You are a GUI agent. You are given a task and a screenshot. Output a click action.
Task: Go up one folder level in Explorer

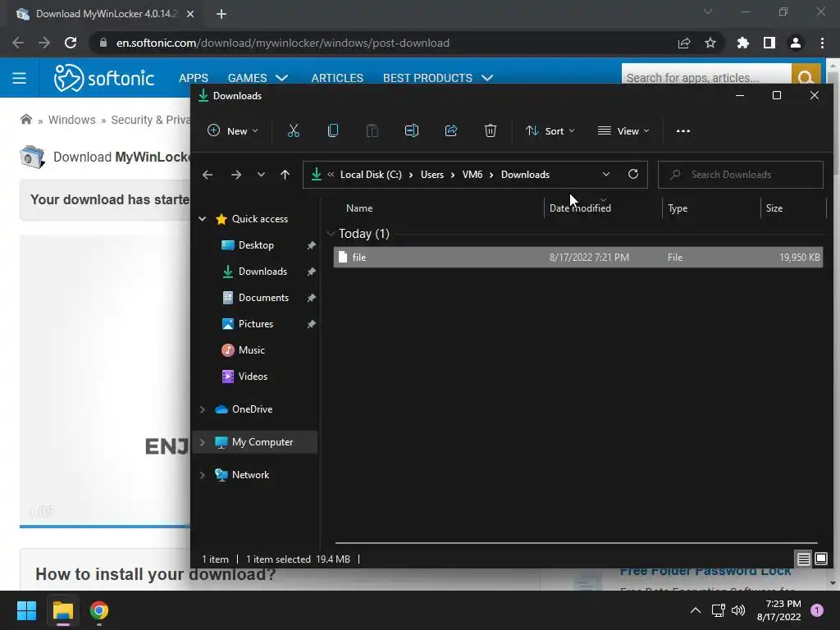click(285, 175)
